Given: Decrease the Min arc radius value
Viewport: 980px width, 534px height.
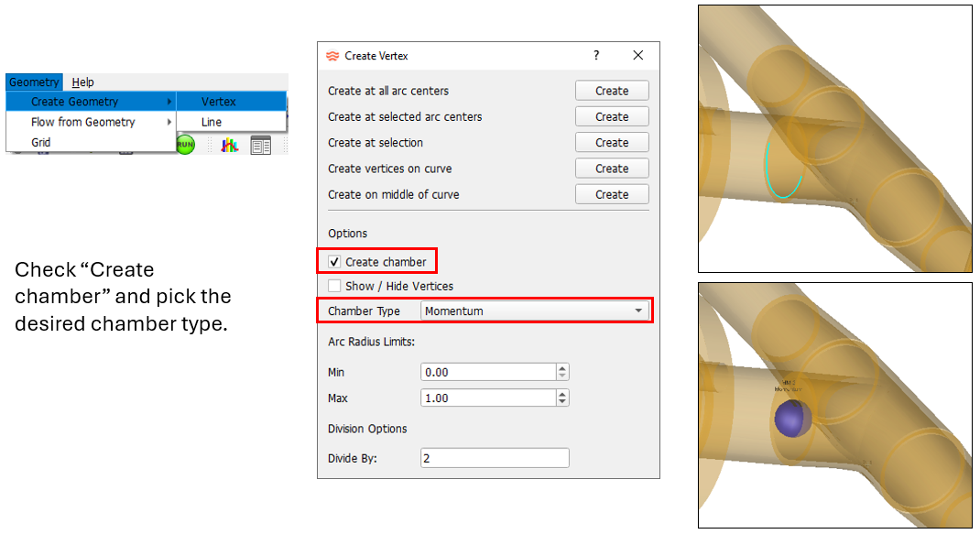Looking at the screenshot, I should [562, 376].
